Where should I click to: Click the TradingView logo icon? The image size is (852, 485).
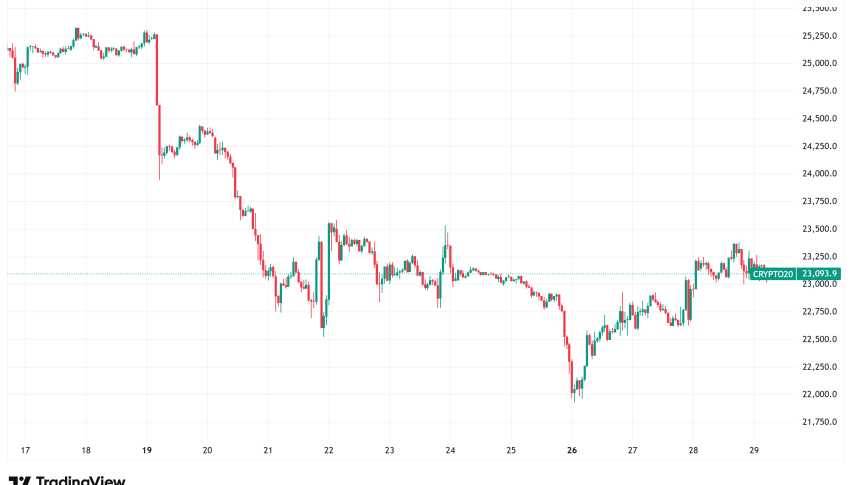click(x=18, y=480)
